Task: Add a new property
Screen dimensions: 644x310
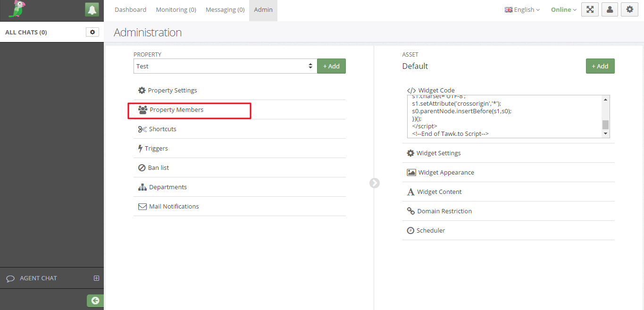Action: (x=331, y=66)
